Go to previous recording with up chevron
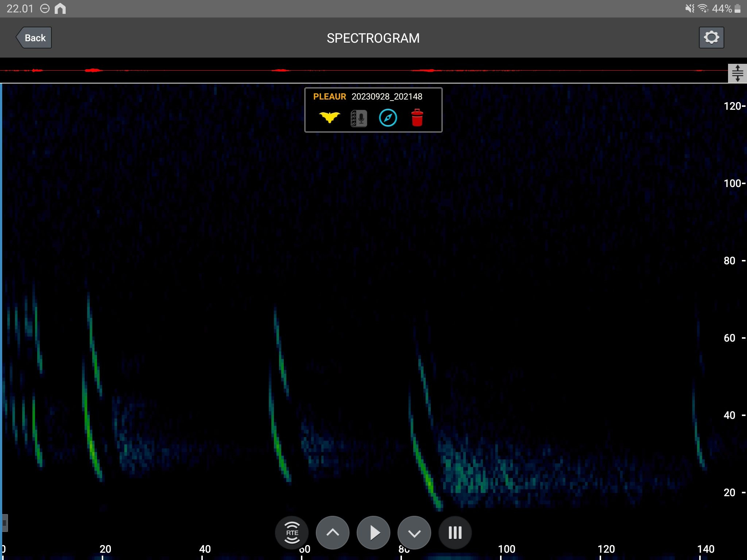The height and width of the screenshot is (560, 747). click(x=332, y=533)
